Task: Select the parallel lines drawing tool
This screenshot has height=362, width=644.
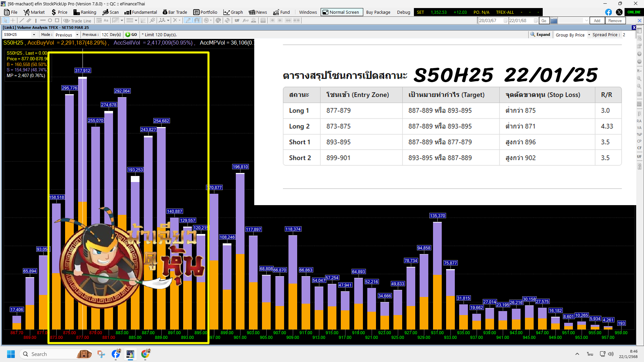Action: (x=29, y=20)
